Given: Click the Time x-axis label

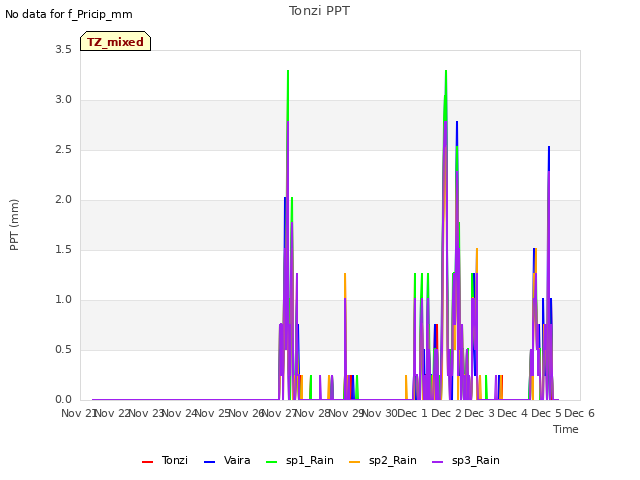Looking at the screenshot, I should point(566,429).
